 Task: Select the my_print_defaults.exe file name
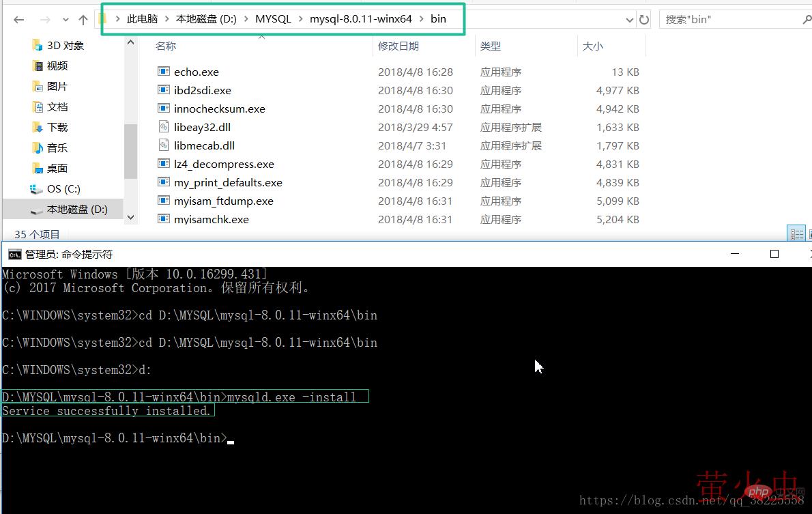pyautogui.click(x=228, y=183)
